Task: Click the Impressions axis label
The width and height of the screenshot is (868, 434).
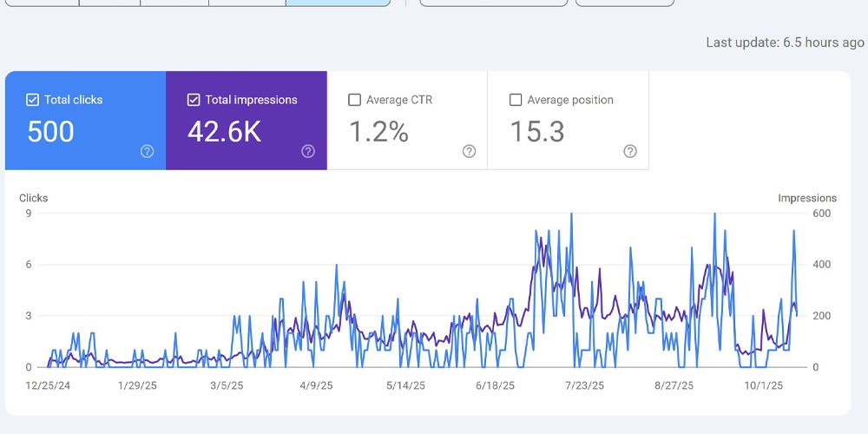Action: click(x=807, y=198)
